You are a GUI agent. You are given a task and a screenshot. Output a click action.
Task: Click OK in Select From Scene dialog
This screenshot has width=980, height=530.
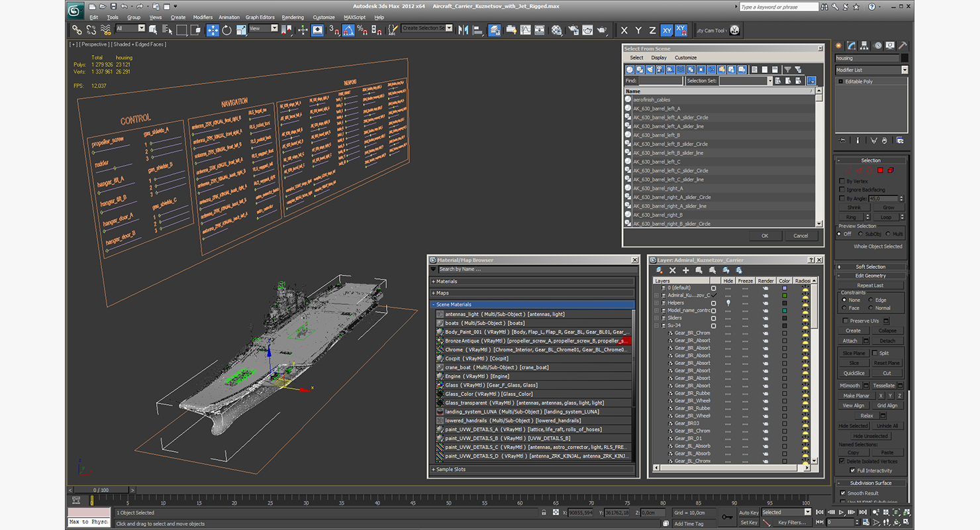pyautogui.click(x=765, y=235)
